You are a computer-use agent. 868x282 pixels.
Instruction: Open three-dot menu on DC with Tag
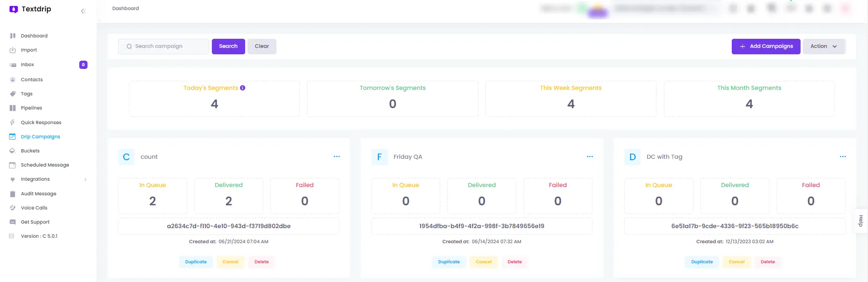coord(842,157)
